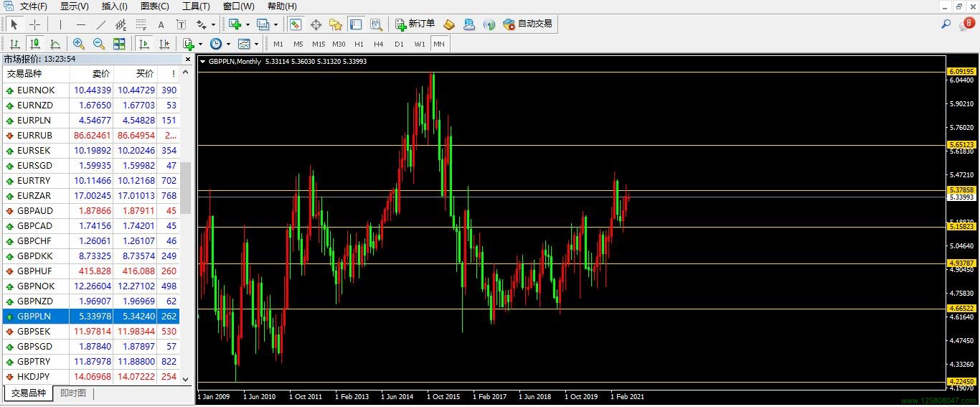Select the GBPTRY symbol row
The width and height of the screenshot is (980, 407).
(90, 361)
